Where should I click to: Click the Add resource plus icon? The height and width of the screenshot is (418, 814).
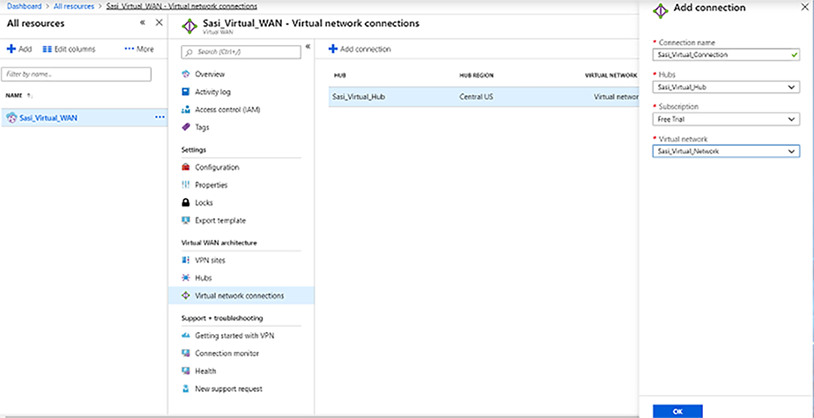click(12, 49)
